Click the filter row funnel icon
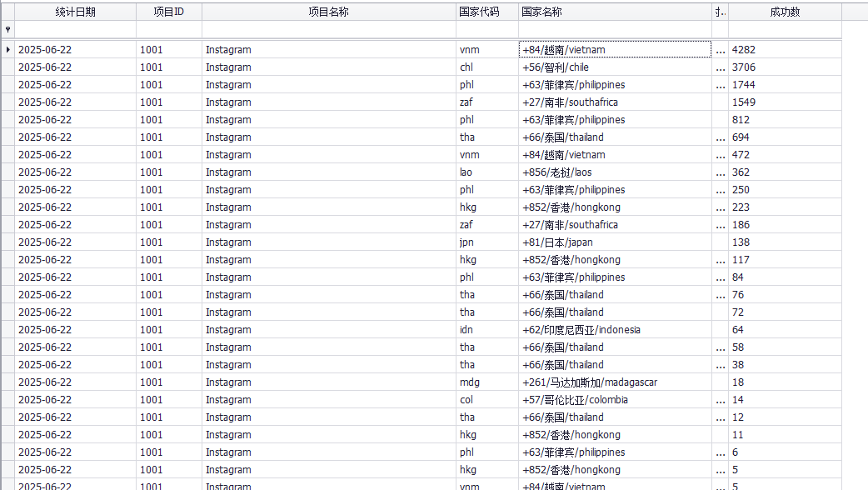Viewport: 868px width, 490px height. (7, 29)
